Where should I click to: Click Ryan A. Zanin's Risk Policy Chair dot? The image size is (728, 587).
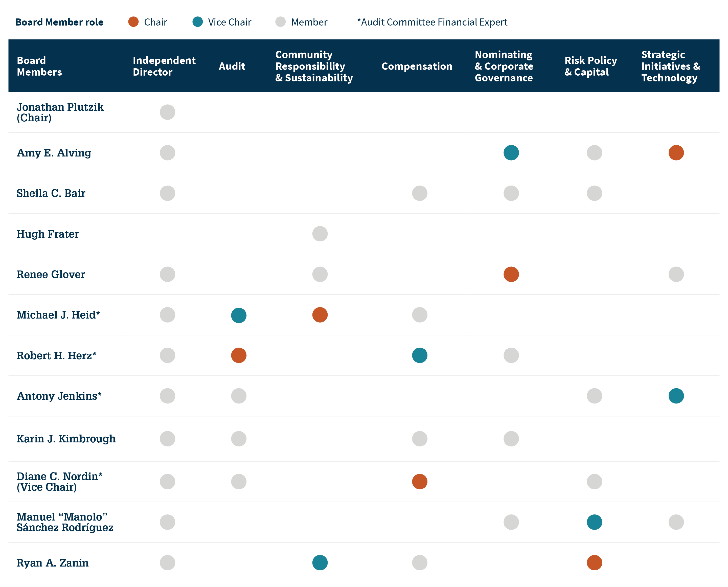pyautogui.click(x=595, y=563)
